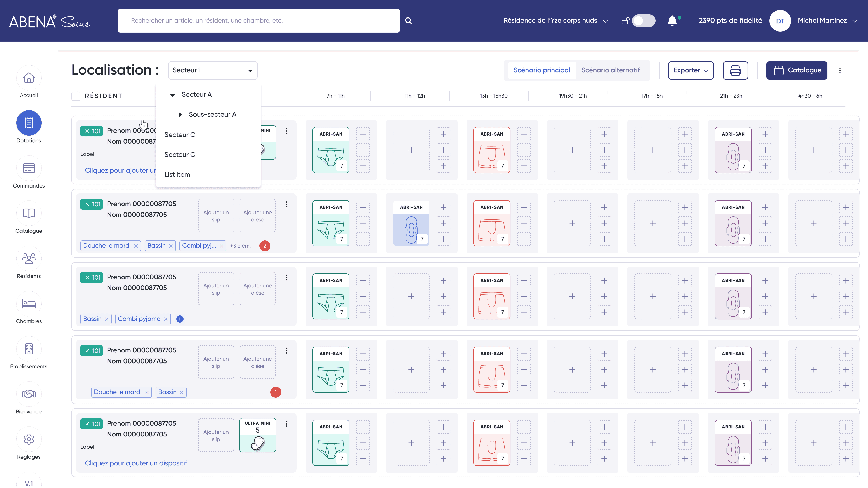Switch to Scénario alternatif tab
868x488 pixels.
(610, 70)
